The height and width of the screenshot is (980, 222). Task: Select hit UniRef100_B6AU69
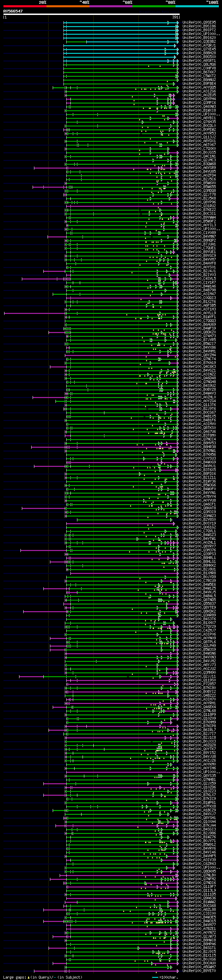pyautogui.click(x=199, y=324)
